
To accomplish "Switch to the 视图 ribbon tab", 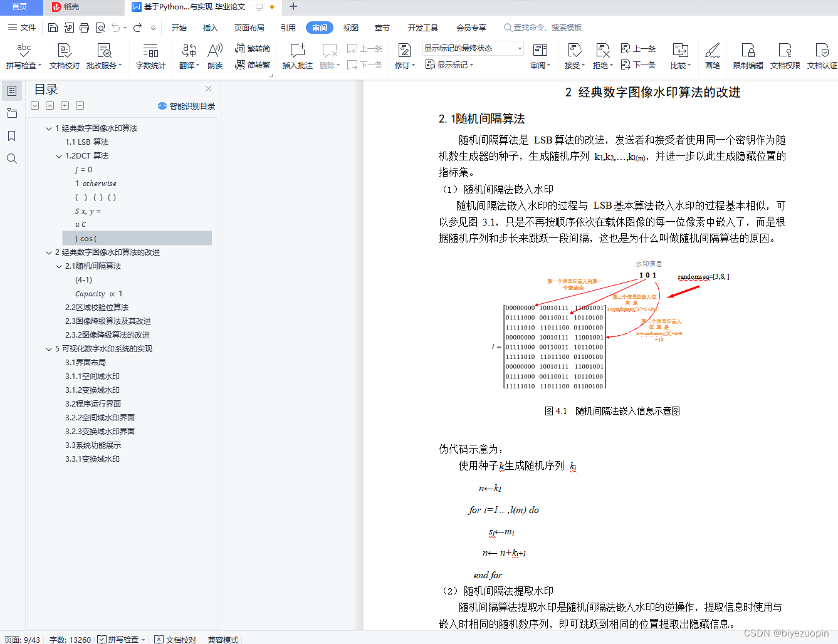I will point(350,28).
